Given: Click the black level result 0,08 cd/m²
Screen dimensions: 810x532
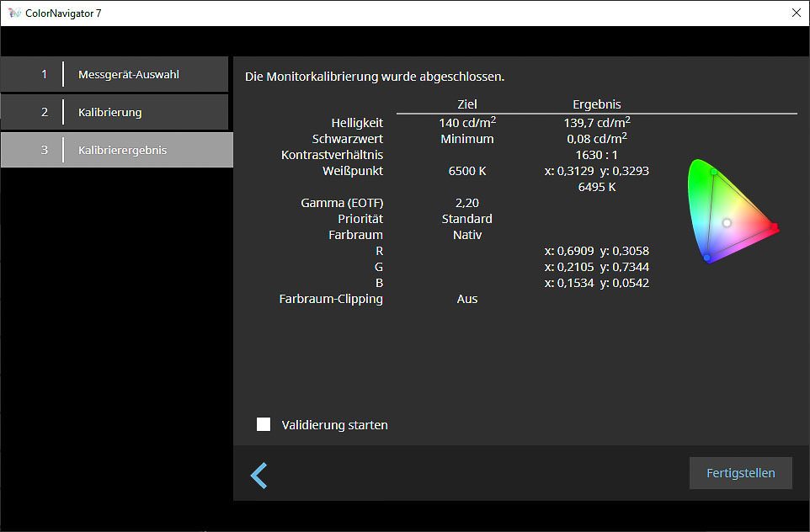Looking at the screenshot, I should [597, 138].
